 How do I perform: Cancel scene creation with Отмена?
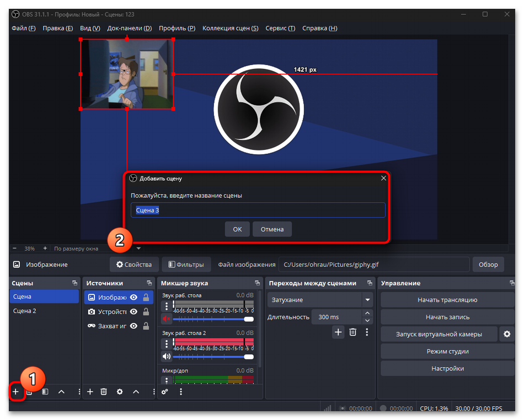pos(272,229)
